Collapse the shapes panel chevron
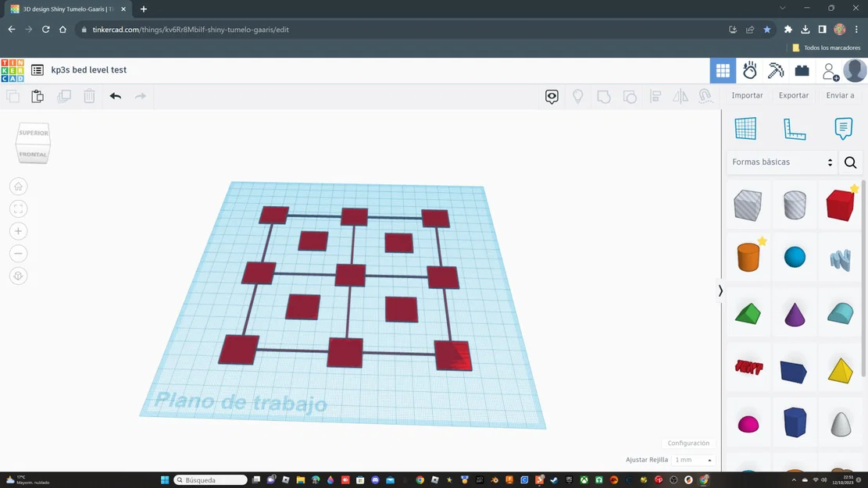The image size is (868, 488). click(720, 290)
